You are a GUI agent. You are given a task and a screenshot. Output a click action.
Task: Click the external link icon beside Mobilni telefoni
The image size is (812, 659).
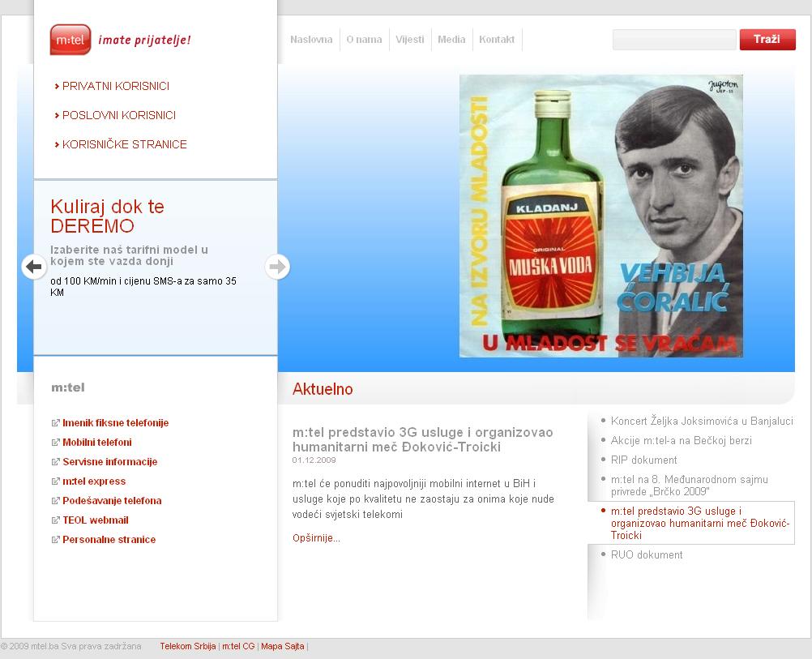[x=55, y=443]
